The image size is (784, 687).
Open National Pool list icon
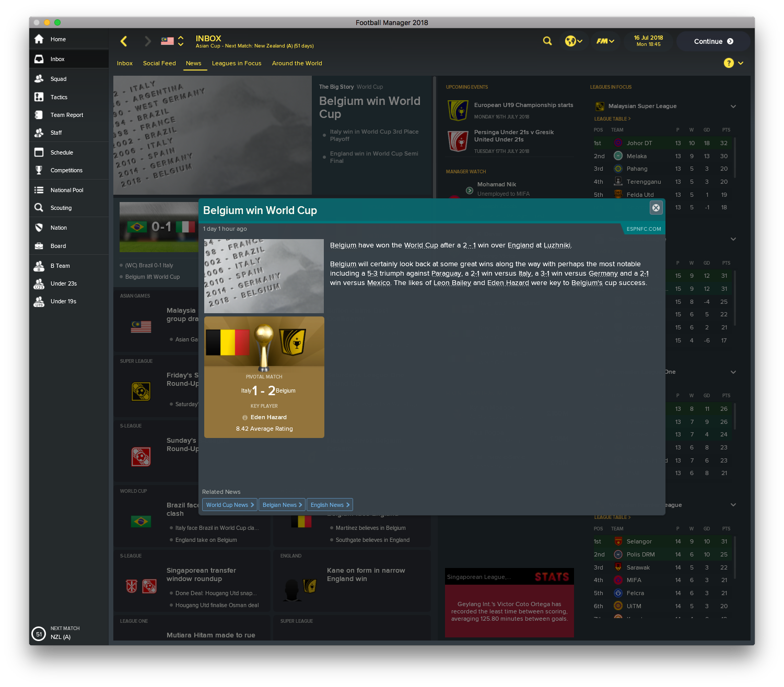coord(39,190)
